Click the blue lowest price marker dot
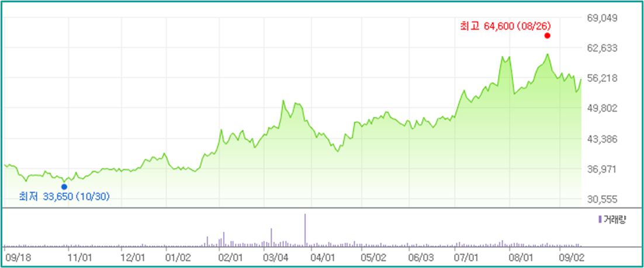The width and height of the screenshot is (644, 268). (64, 187)
